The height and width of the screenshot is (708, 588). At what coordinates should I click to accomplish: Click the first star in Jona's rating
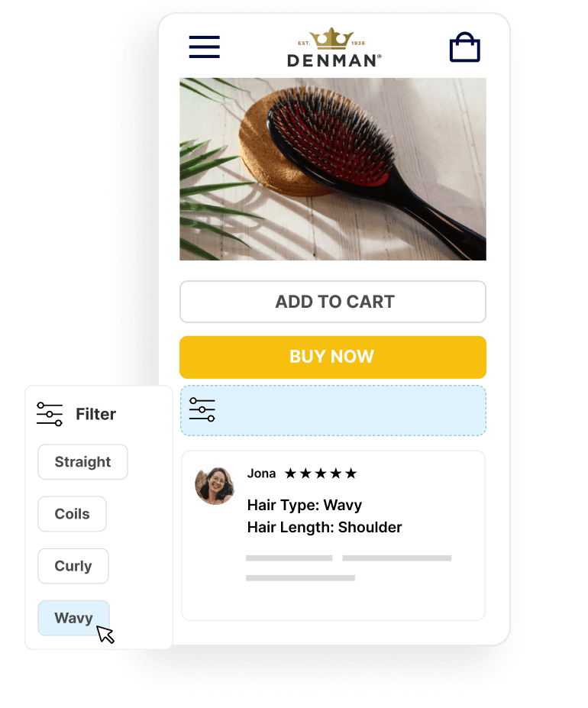tap(290, 474)
